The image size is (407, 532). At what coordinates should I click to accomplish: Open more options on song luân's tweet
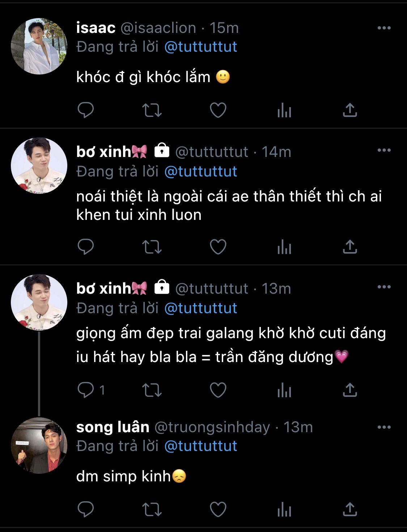pyautogui.click(x=384, y=427)
